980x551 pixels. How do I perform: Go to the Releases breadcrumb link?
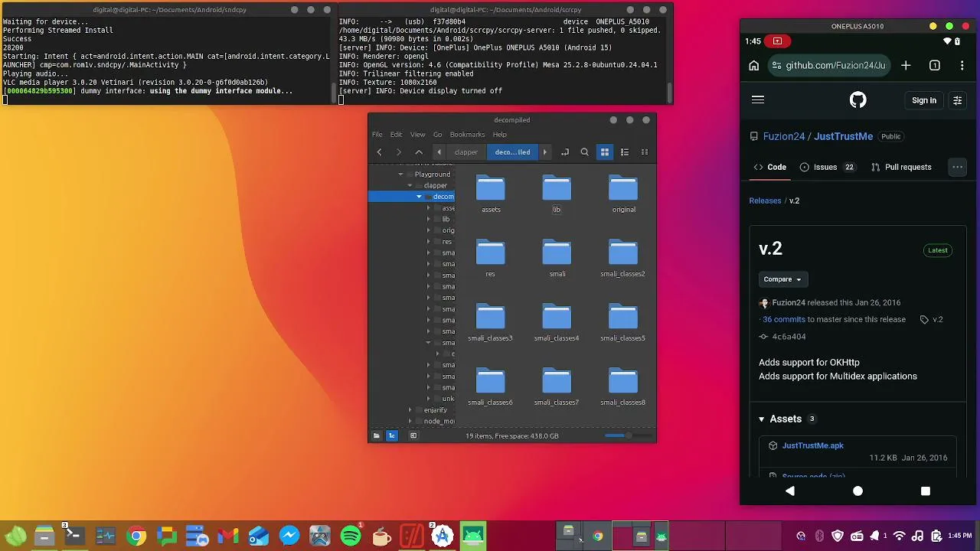click(765, 201)
